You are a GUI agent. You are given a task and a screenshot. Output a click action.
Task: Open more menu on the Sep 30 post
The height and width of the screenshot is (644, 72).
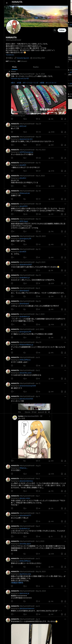coord(65,137)
